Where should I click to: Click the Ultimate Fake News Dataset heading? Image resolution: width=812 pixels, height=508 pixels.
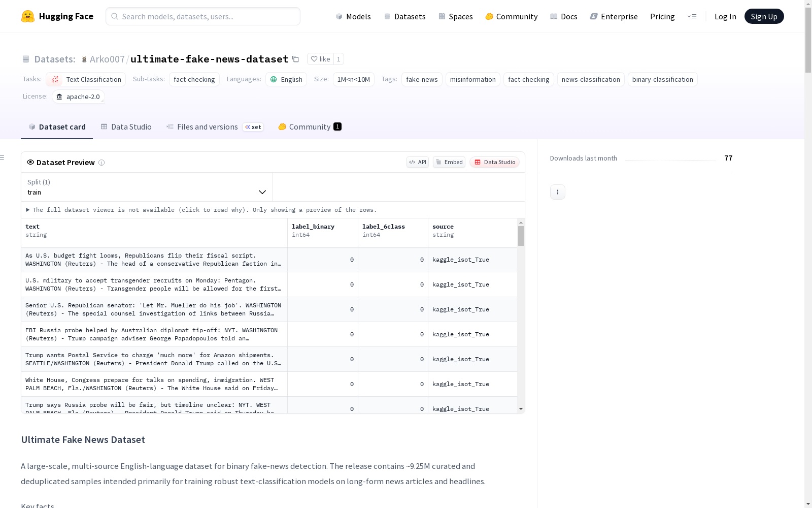coord(83,440)
